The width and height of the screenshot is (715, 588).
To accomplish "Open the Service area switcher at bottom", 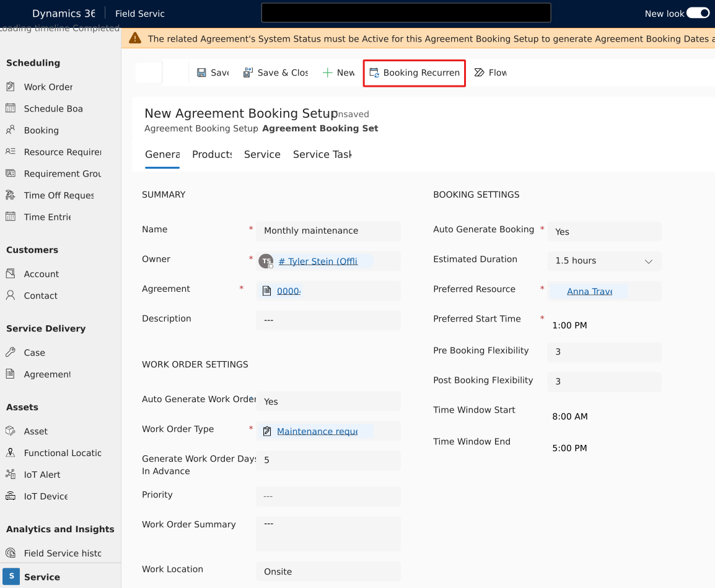I will 60,577.
